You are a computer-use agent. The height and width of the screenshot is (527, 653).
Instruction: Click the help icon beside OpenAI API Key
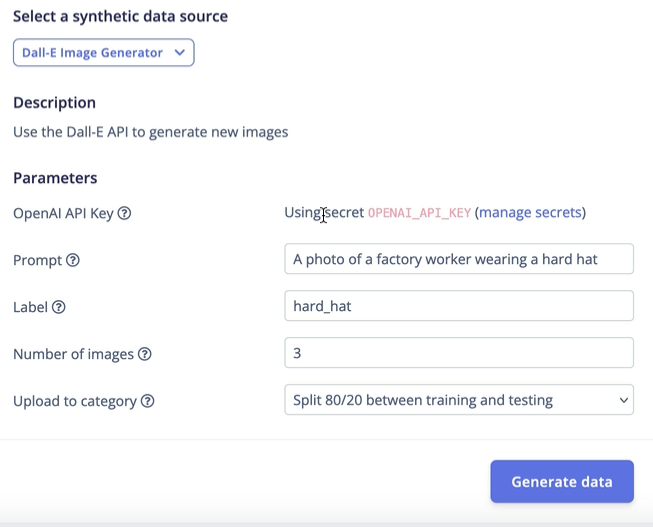click(x=125, y=213)
